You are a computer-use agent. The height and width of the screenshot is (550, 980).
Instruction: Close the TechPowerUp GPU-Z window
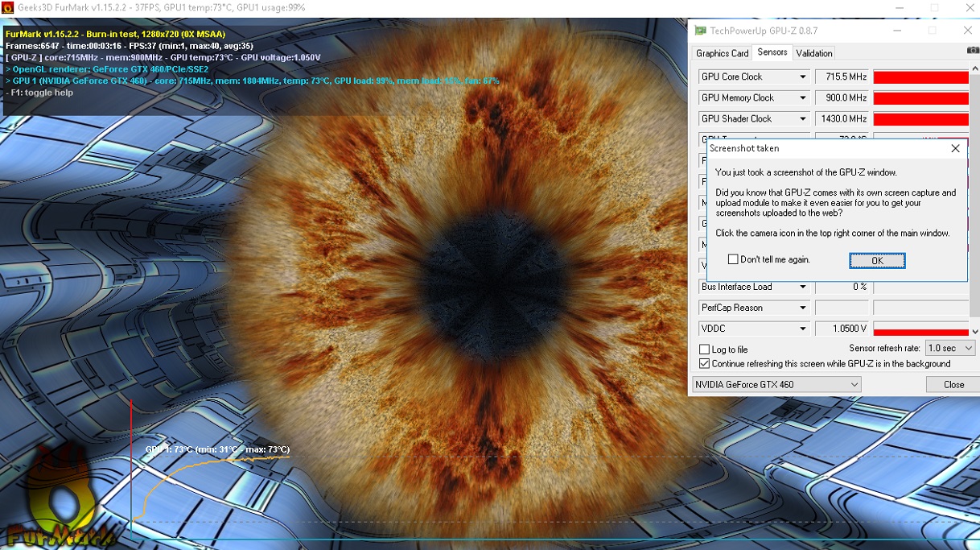tap(967, 31)
